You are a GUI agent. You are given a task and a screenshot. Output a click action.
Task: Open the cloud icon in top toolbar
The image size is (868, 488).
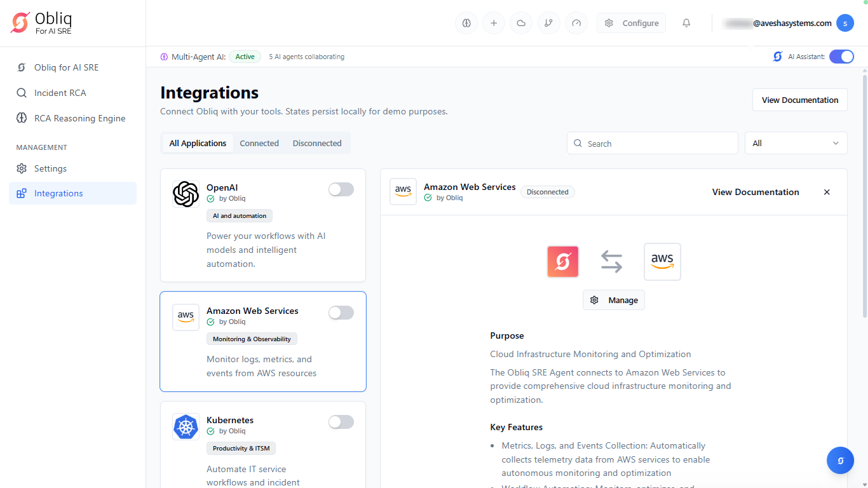[521, 24]
